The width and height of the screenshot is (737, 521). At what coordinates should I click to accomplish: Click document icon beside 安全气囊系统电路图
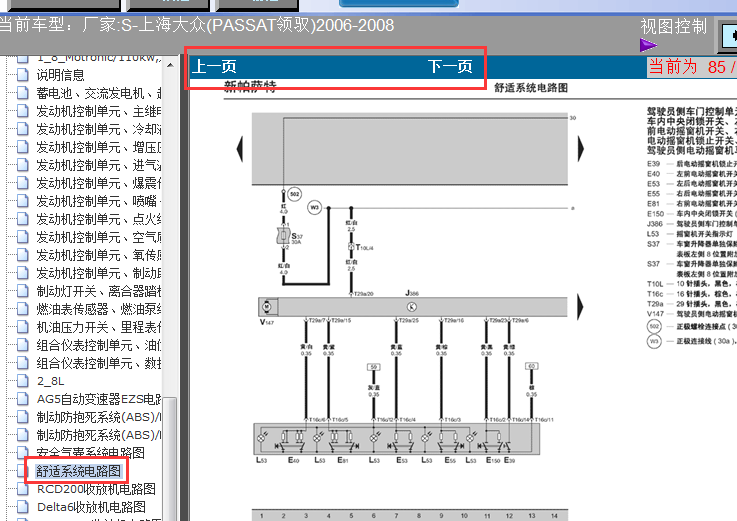tap(23, 453)
